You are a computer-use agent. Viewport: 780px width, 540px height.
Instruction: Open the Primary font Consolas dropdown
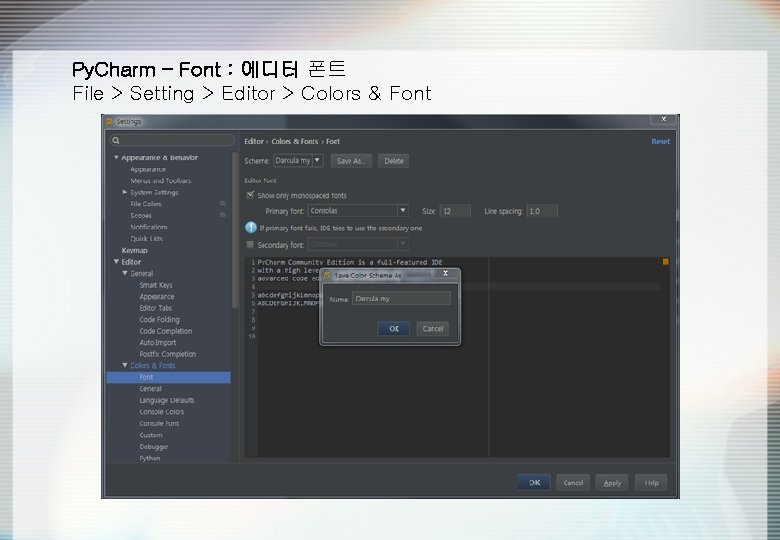[358, 210]
